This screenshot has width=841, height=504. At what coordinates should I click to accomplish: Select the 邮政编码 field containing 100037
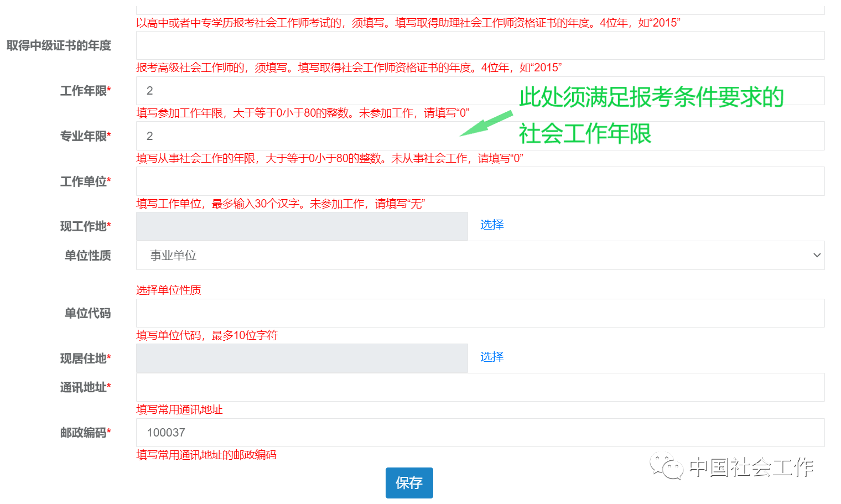(x=480, y=433)
